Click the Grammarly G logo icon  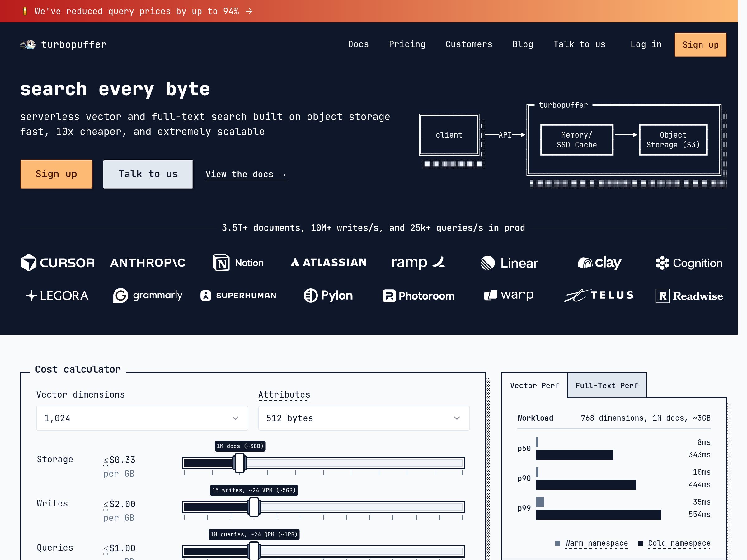[x=120, y=296]
